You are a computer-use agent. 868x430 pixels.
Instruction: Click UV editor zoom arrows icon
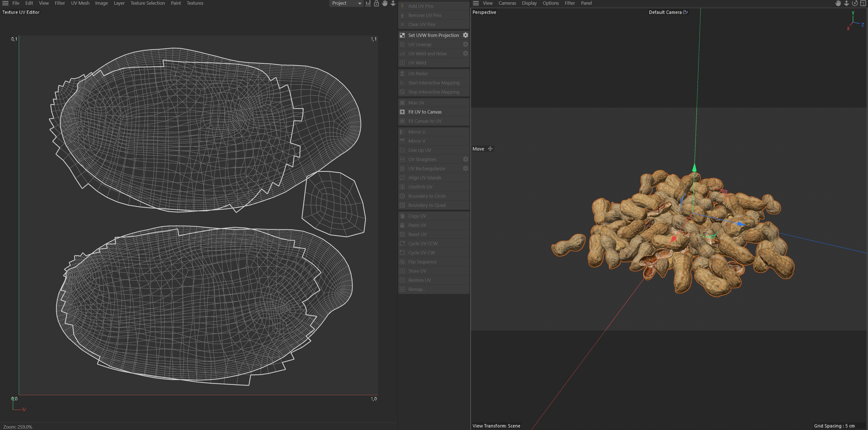point(393,3)
